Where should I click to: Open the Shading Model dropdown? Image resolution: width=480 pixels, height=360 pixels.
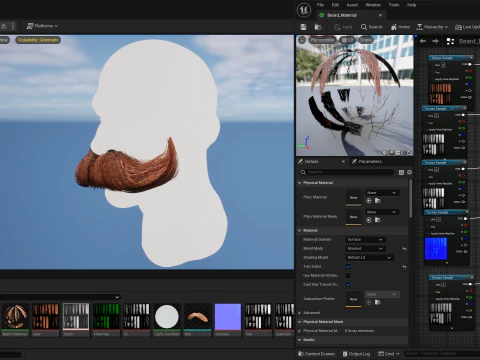coord(370,258)
